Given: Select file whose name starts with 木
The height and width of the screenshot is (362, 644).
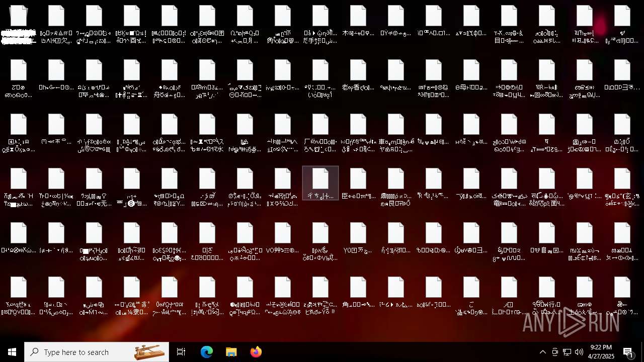Looking at the screenshot, I should (x=358, y=21).
